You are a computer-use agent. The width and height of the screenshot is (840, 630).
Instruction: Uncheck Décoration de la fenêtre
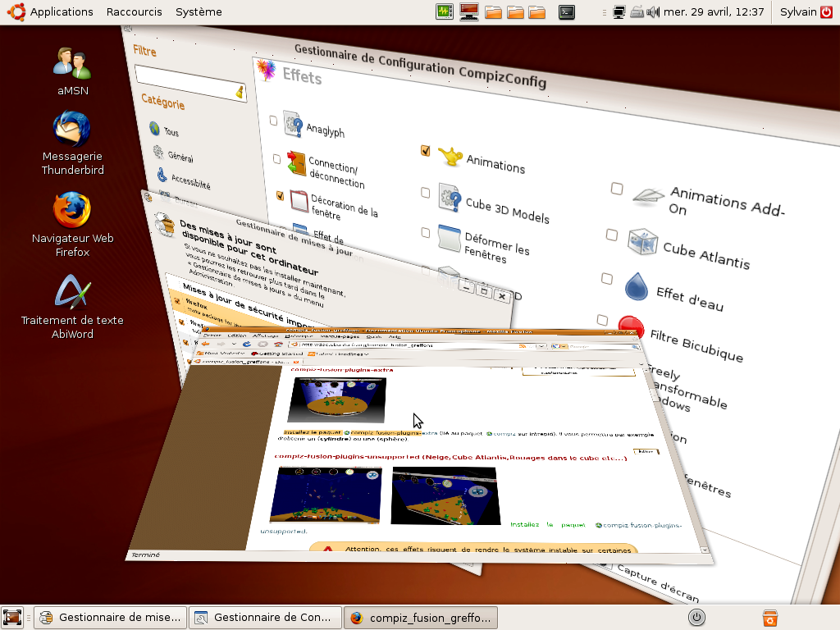[280, 195]
